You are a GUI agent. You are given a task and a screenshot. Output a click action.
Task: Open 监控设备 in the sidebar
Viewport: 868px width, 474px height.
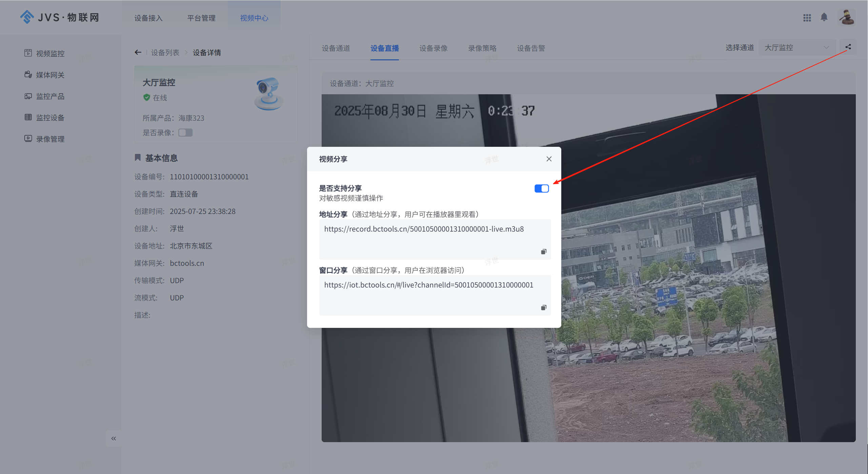pos(50,118)
